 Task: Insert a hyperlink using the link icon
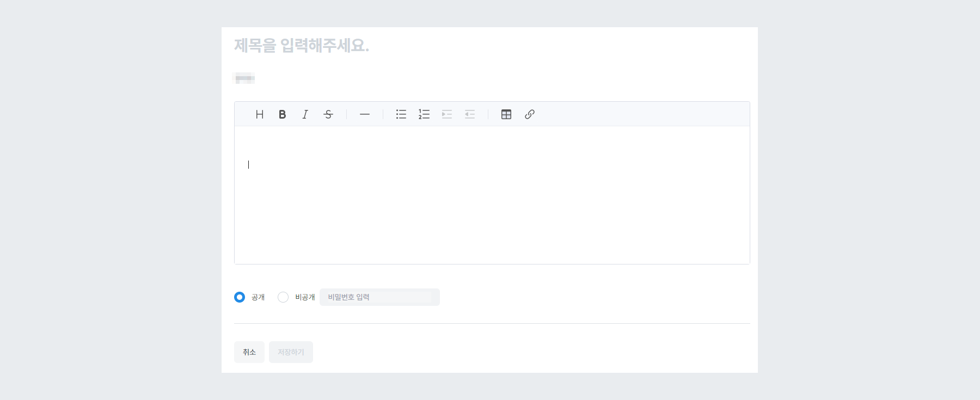(529, 114)
